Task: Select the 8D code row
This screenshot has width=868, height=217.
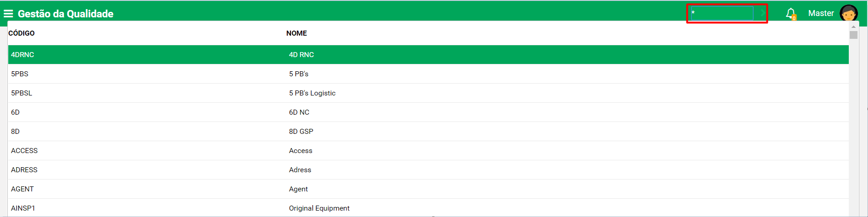Action: (x=15, y=132)
